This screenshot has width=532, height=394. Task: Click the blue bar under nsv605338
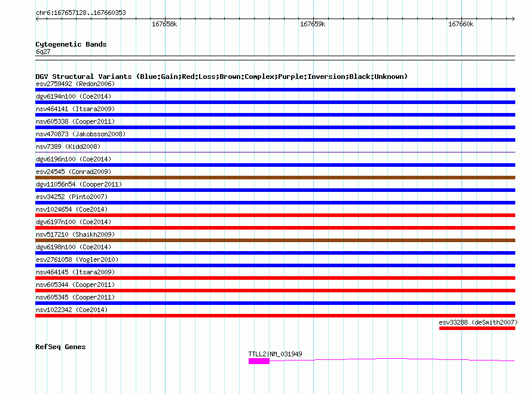(x=275, y=127)
